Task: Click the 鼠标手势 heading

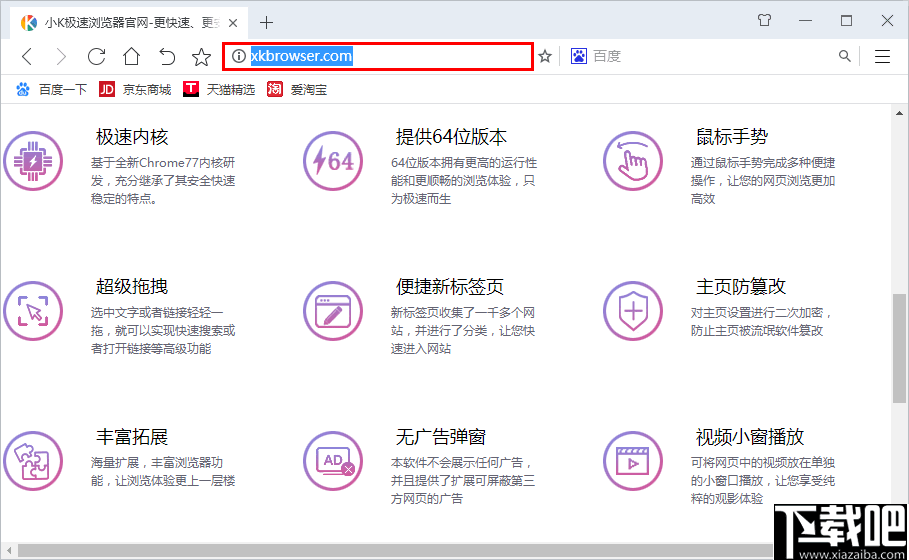Action: (x=732, y=137)
